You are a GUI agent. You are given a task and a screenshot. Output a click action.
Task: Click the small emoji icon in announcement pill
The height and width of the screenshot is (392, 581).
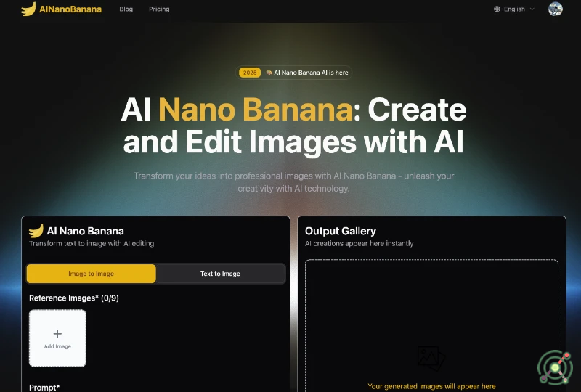269,73
